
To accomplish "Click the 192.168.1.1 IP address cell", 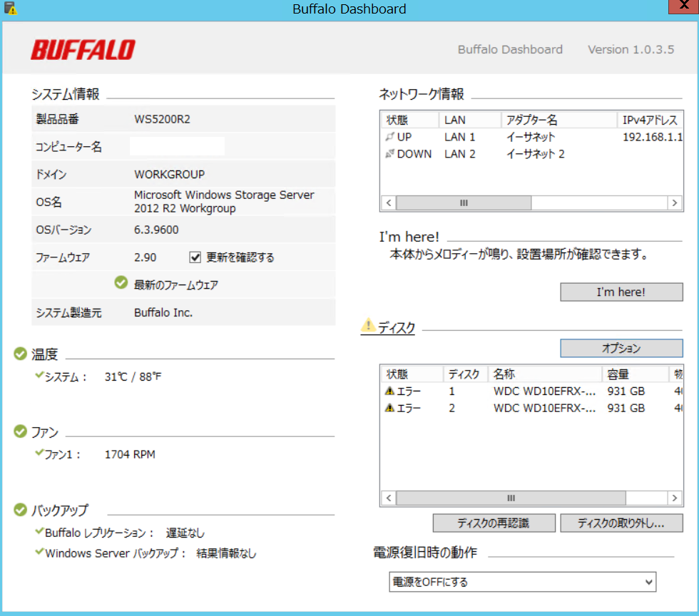I will (x=652, y=137).
